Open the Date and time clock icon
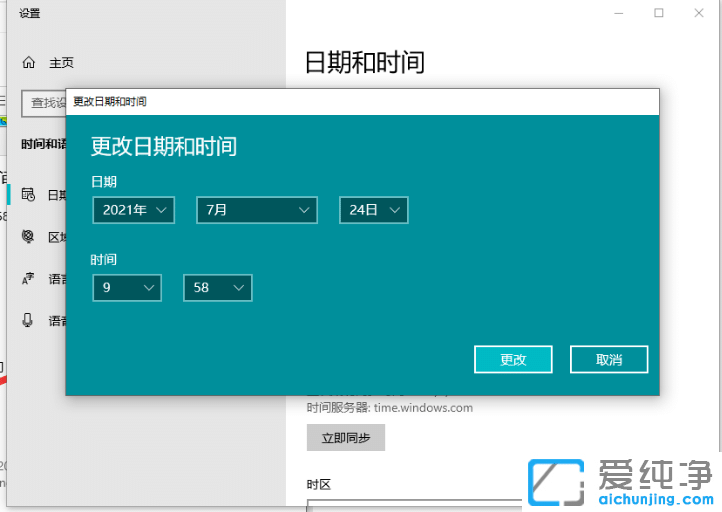This screenshot has width=722, height=512. pos(29,195)
